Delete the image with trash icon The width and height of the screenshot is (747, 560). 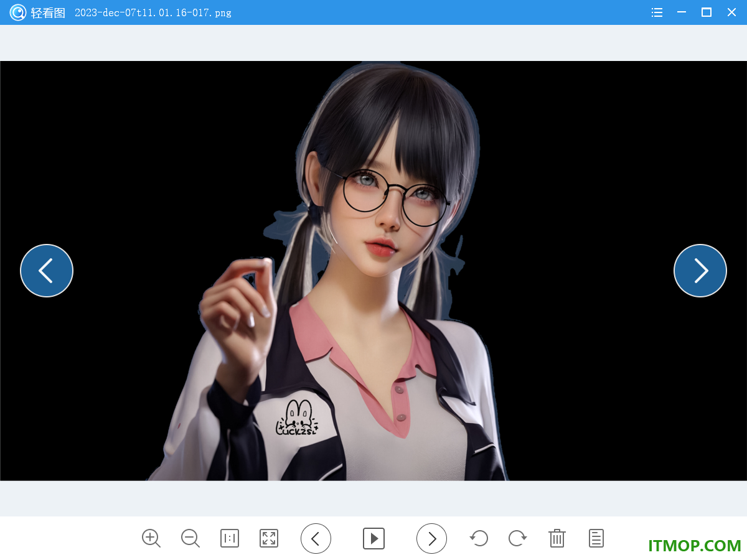[x=557, y=538]
